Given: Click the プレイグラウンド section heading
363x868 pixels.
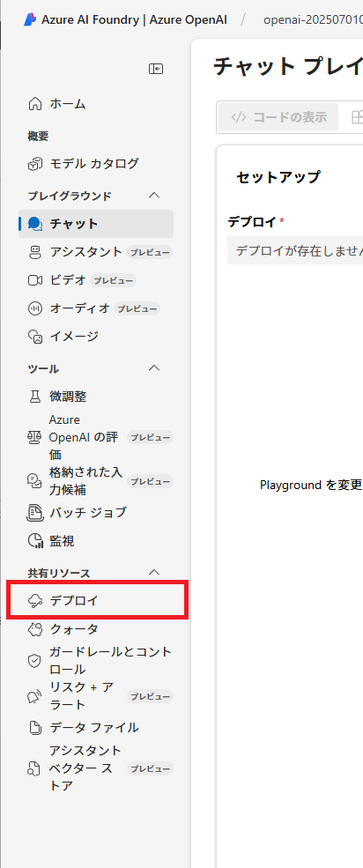Looking at the screenshot, I should [x=70, y=196].
